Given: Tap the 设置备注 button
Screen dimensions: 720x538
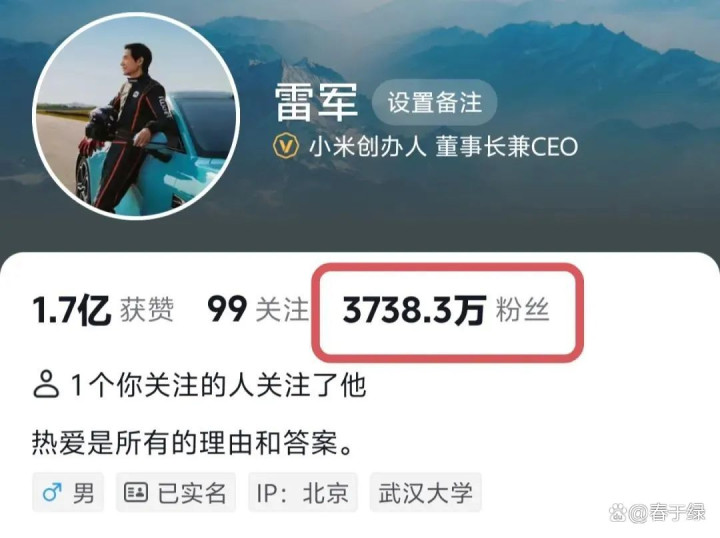Looking at the screenshot, I should coord(434,103).
